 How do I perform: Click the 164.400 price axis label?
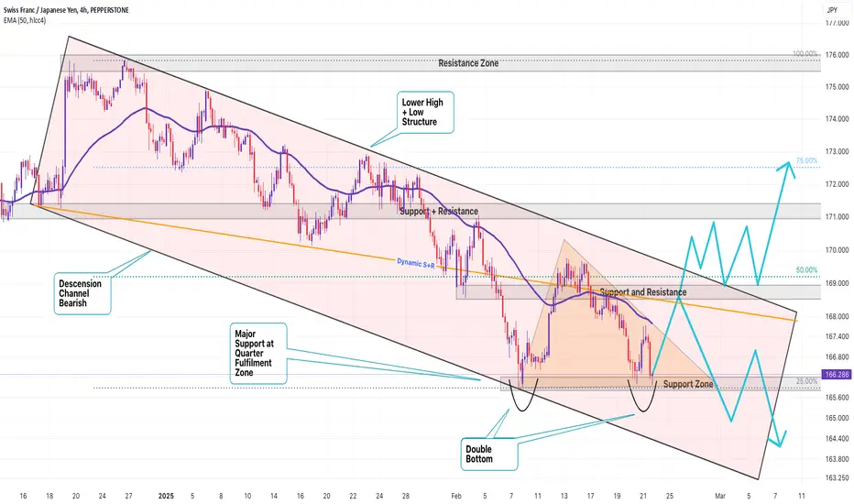(838, 439)
